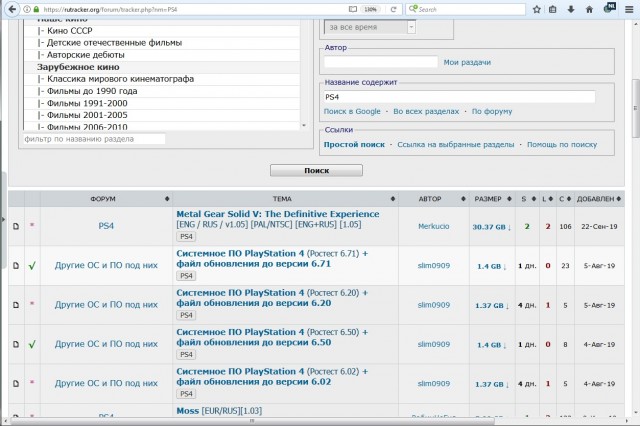Open post icon for version 6.50 row
This screenshot has height=426, width=640.
click(x=16, y=344)
